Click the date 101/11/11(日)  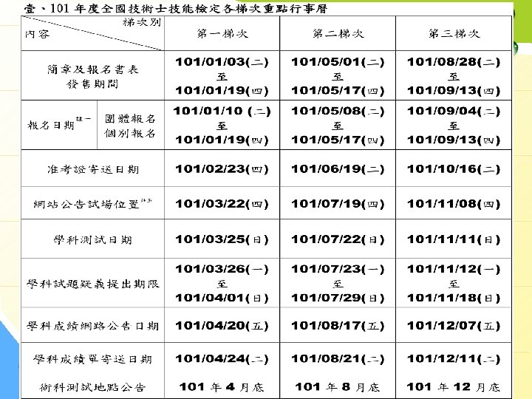(454, 239)
